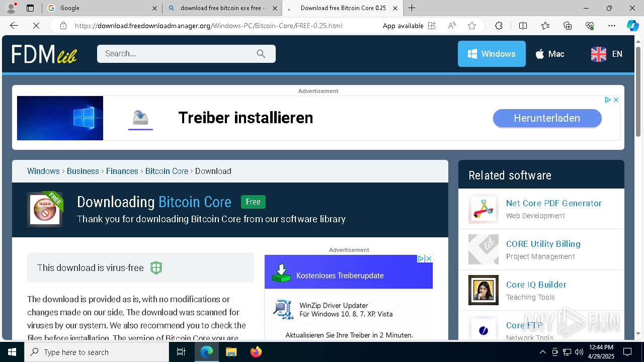Viewport: 644px width, 362px height.
Task: Open the Windows breadcrumb link
Action: pos(43,171)
